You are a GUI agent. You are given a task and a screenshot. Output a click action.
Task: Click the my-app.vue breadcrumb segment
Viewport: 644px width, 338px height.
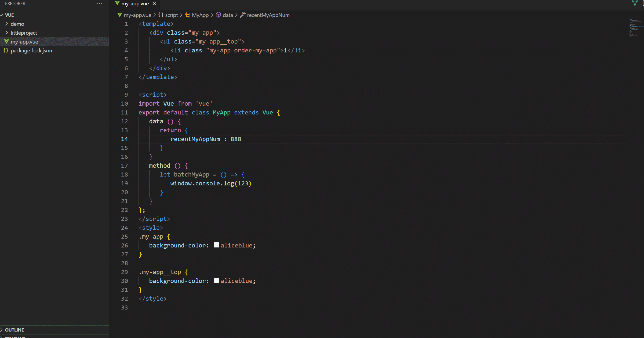(137, 15)
